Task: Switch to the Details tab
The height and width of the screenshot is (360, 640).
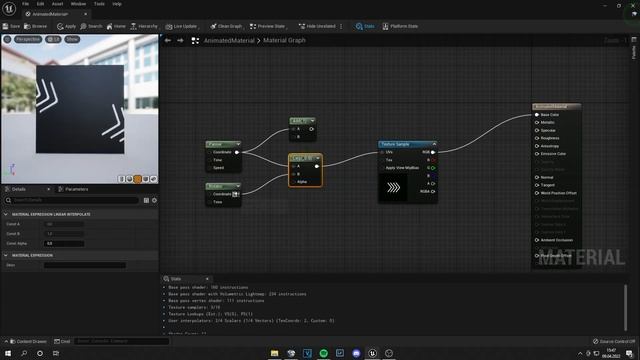Action: pos(18,189)
